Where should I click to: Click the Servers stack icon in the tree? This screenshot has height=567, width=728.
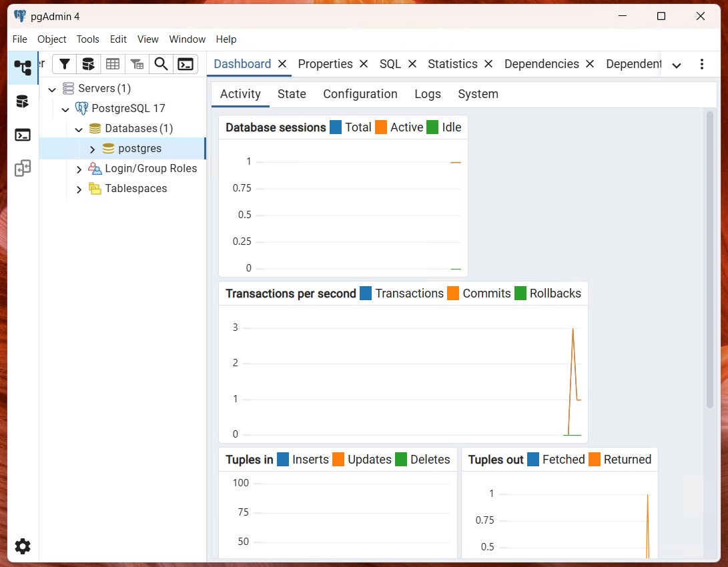[x=68, y=88]
